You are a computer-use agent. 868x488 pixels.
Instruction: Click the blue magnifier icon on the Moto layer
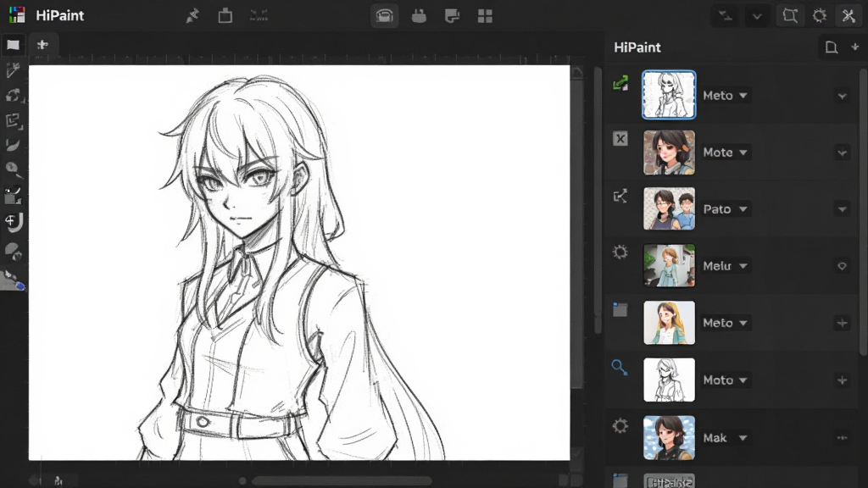pos(620,367)
